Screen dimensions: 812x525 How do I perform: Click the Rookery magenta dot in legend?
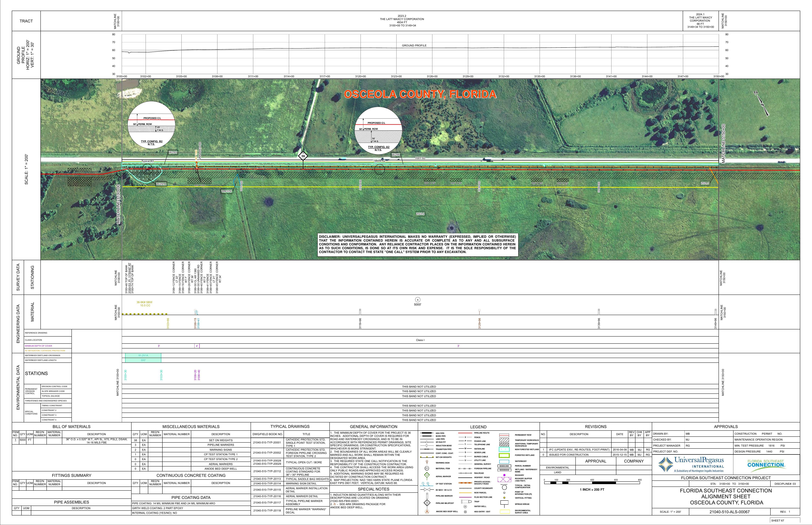[x=504, y=475]
